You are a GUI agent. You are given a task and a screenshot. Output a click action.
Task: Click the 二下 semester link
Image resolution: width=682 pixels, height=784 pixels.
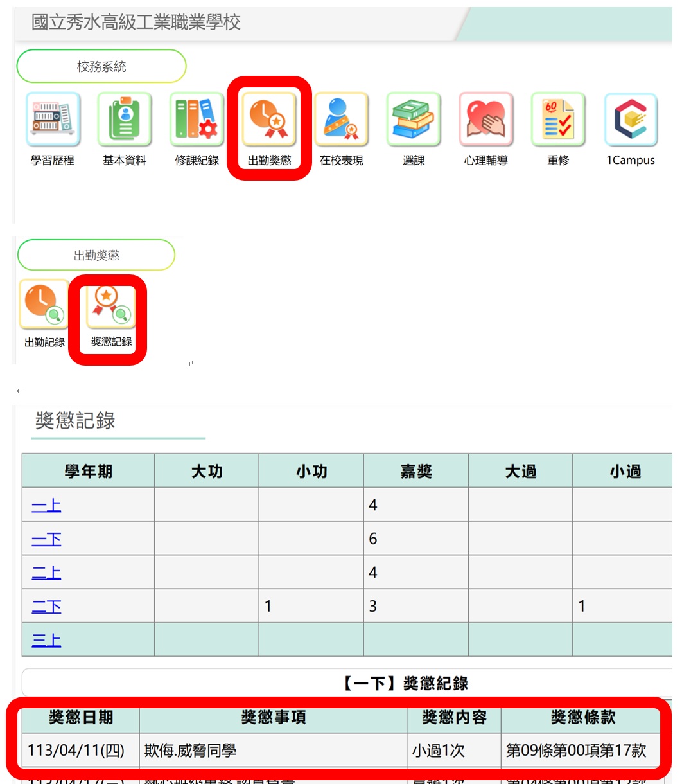(x=46, y=606)
